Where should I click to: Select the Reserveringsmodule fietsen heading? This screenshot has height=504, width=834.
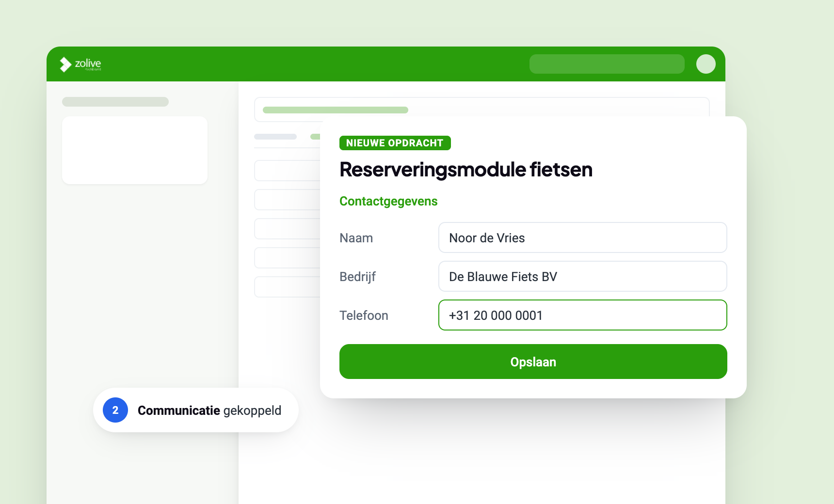coord(466,170)
